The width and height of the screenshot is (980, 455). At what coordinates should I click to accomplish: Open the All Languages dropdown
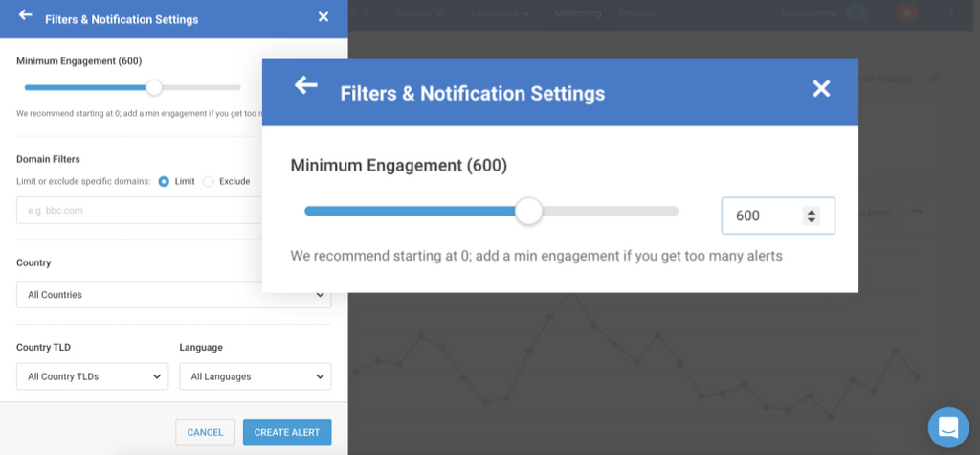click(256, 376)
